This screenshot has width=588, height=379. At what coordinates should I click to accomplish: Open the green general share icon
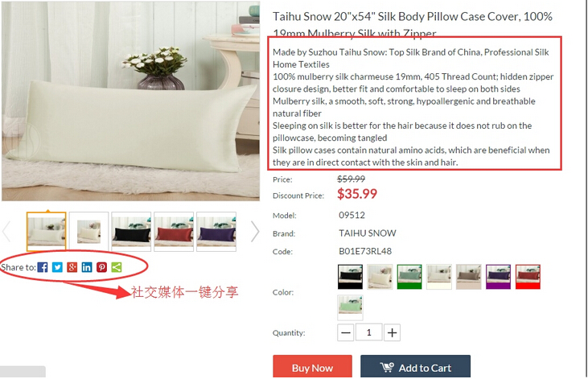coord(117,267)
